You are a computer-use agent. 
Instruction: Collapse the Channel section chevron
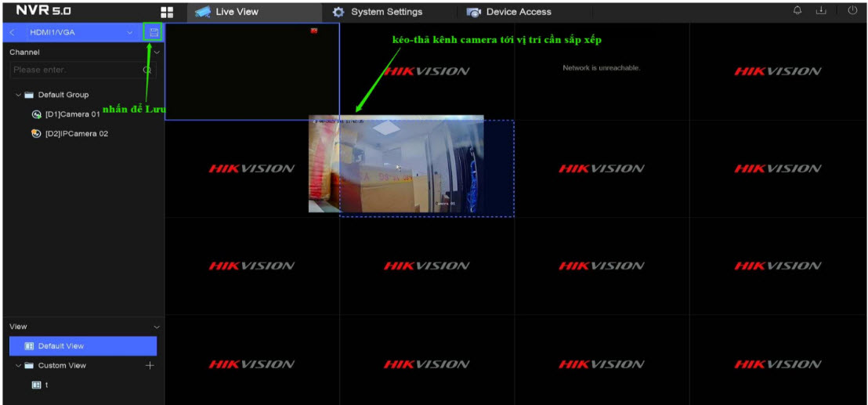pos(157,52)
